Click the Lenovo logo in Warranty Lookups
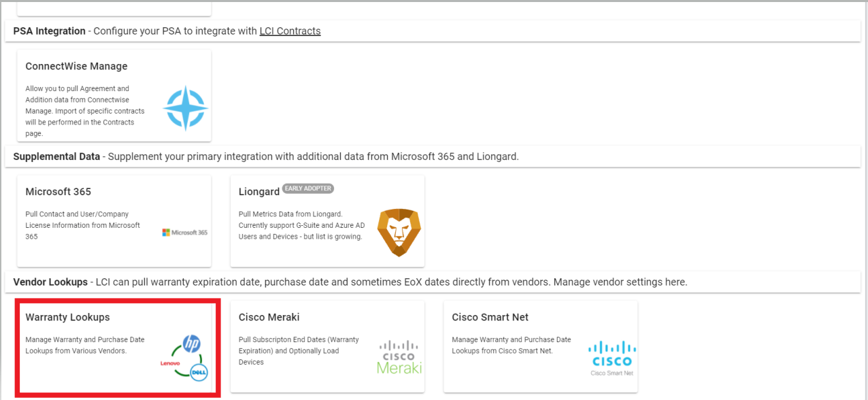Viewport: 868px width, 400px height. [x=170, y=363]
